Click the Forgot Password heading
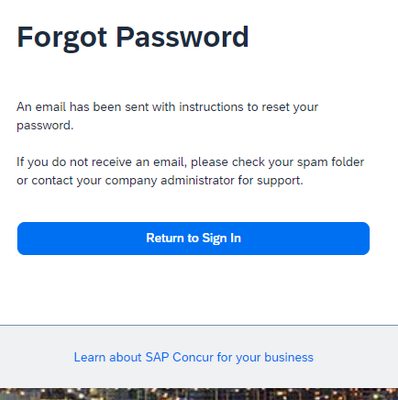398x400 pixels. [133, 38]
